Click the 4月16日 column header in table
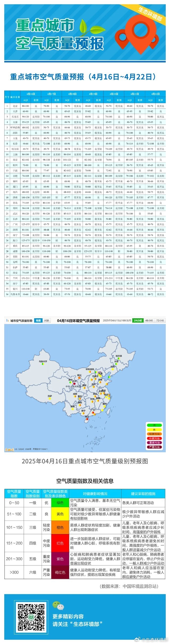 31,94
